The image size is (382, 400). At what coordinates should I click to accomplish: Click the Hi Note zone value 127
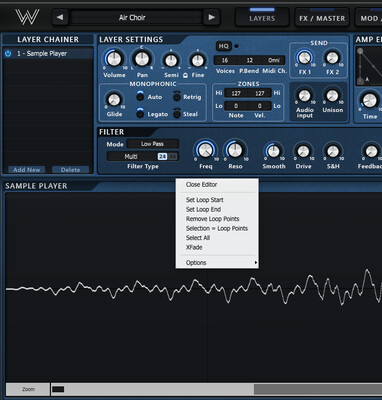click(236, 93)
